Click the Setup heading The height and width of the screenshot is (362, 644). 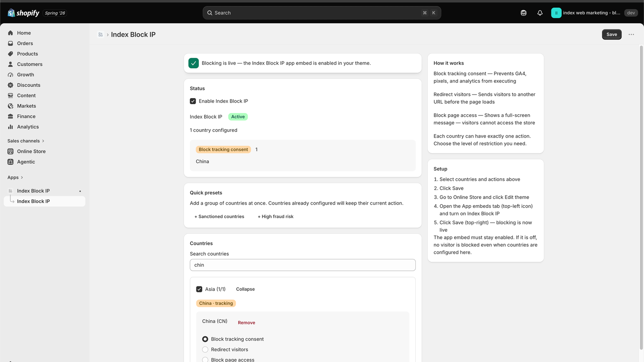tap(440, 169)
